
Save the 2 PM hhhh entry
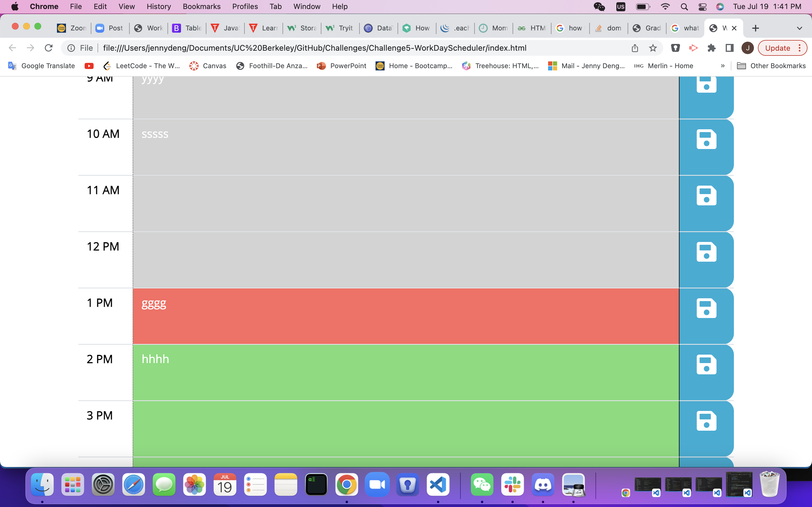pyautogui.click(x=706, y=364)
